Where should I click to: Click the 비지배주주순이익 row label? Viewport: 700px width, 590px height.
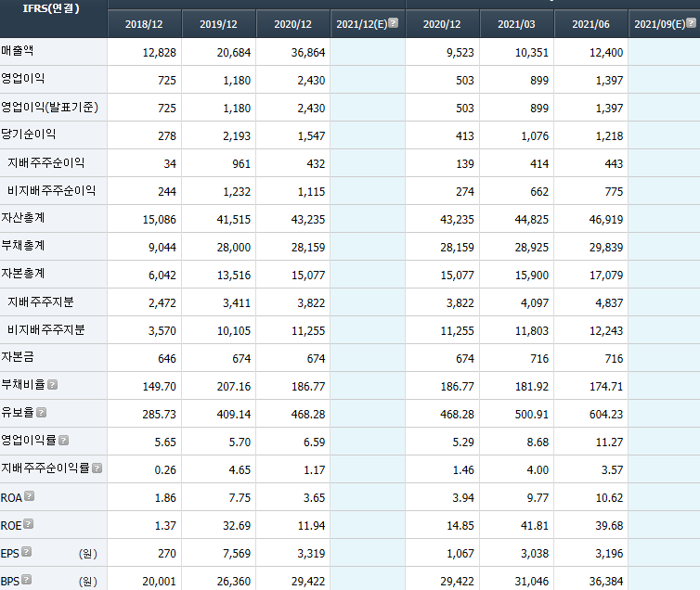tap(52, 190)
